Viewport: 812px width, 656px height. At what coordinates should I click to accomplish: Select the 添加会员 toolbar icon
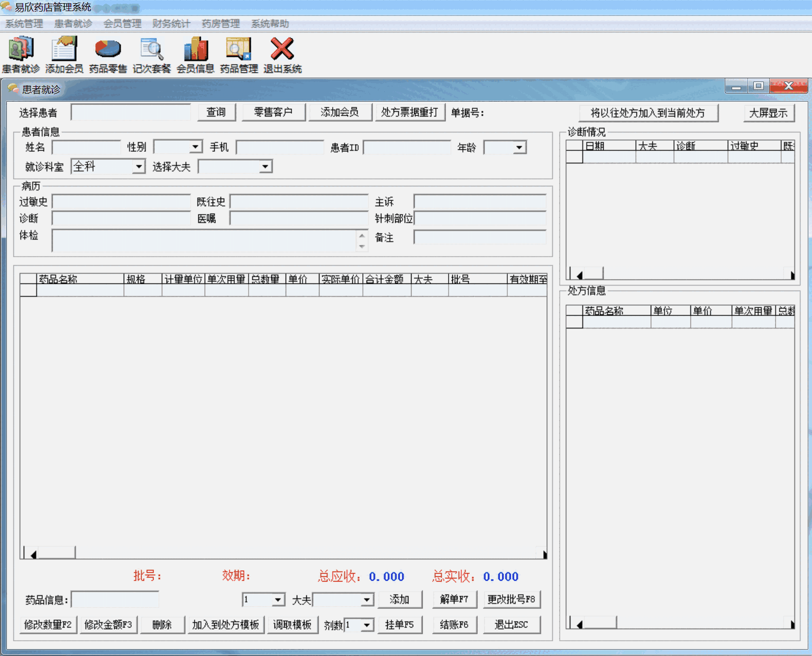click(63, 53)
